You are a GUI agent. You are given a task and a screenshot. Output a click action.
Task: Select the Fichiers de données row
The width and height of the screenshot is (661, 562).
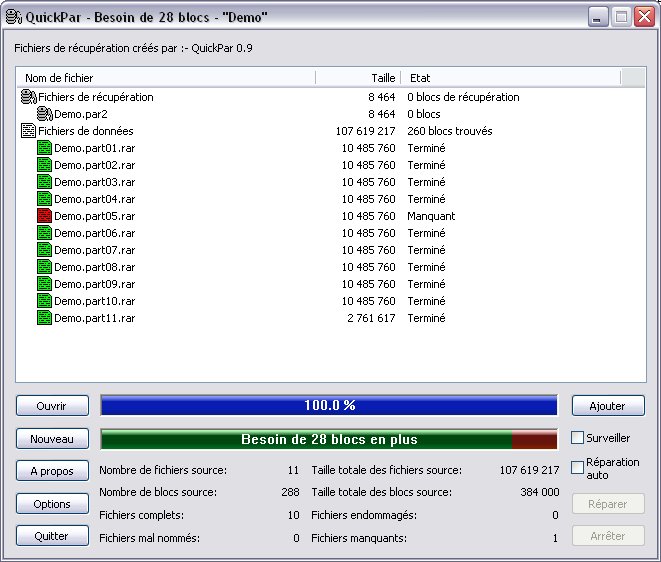click(331, 131)
